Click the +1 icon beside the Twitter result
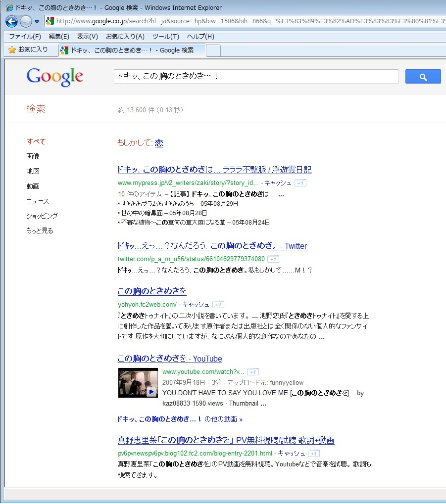Screen dimensions: 446x504 tap(273, 259)
